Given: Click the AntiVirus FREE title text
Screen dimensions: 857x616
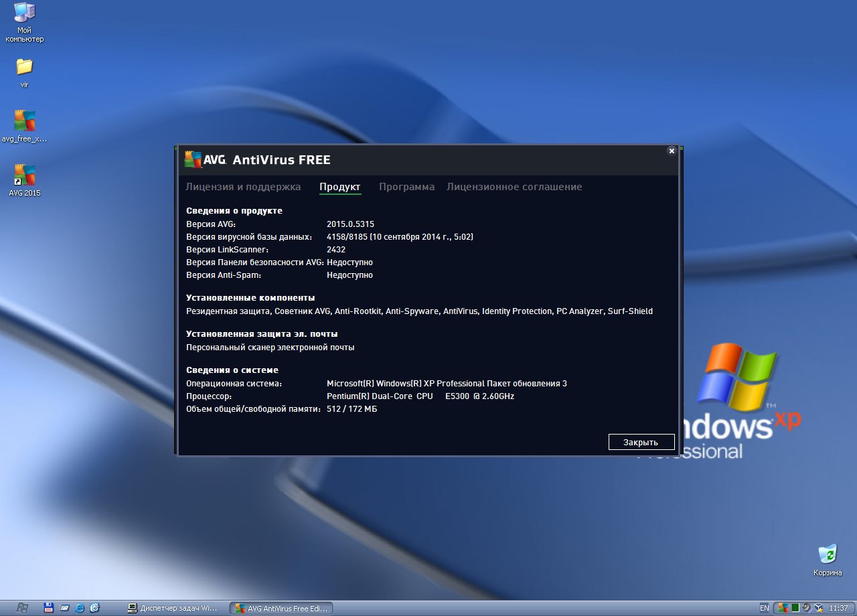Looking at the screenshot, I should pos(281,159).
